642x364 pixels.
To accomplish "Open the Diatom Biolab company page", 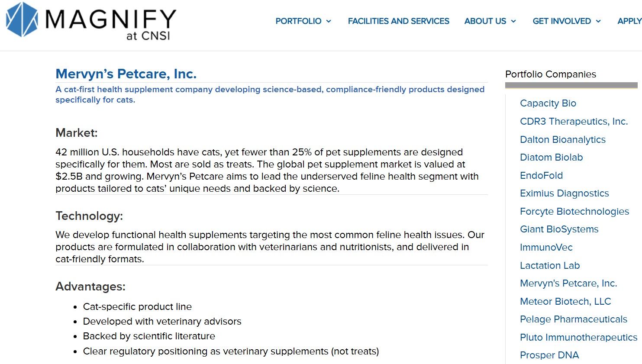I will coord(551,158).
